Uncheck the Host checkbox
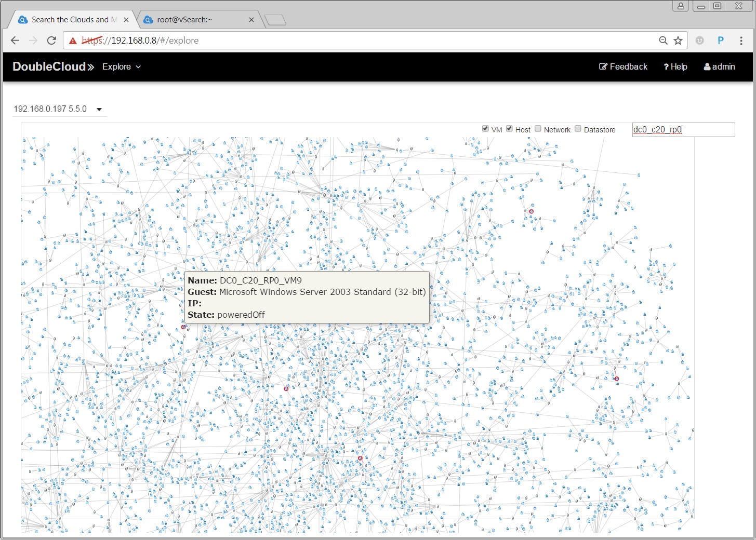Image resolution: width=756 pixels, height=540 pixels. 509,129
